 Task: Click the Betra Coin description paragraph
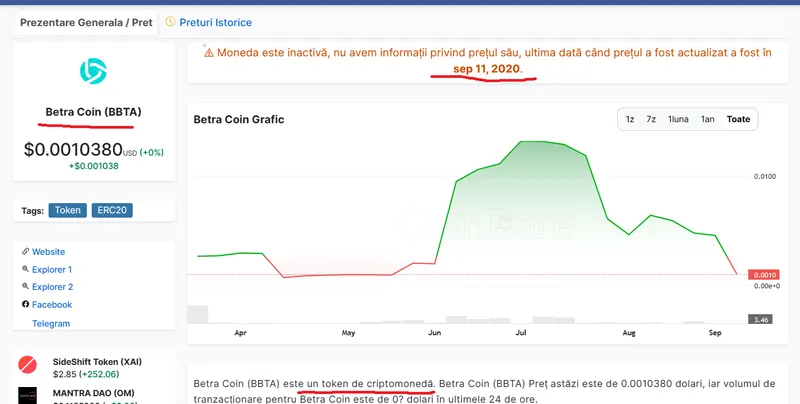click(484, 391)
